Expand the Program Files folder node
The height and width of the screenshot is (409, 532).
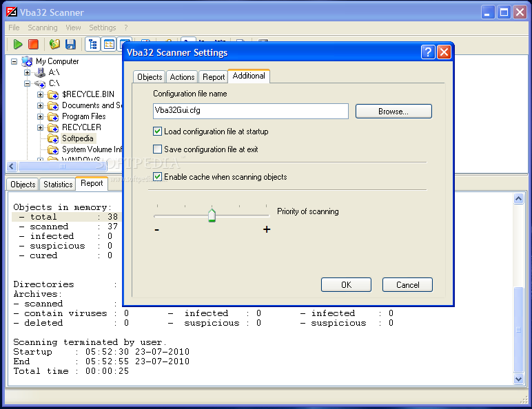[40, 116]
